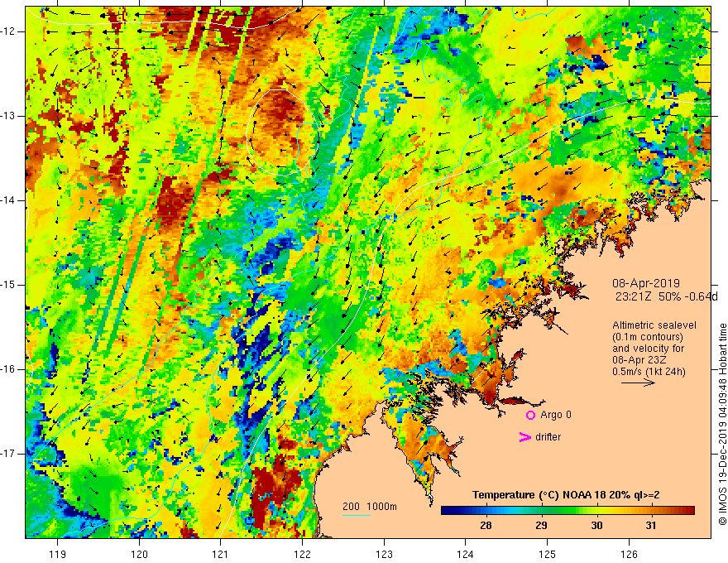
Task: Click the temperature color bar at 30
Action: 596,511
